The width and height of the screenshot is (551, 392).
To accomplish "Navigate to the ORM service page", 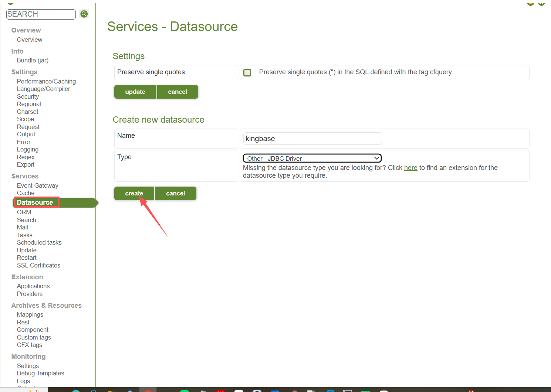I will click(x=24, y=212).
